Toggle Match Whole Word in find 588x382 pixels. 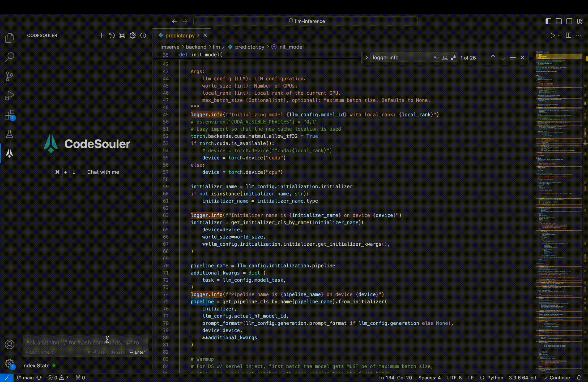pyautogui.click(x=445, y=58)
